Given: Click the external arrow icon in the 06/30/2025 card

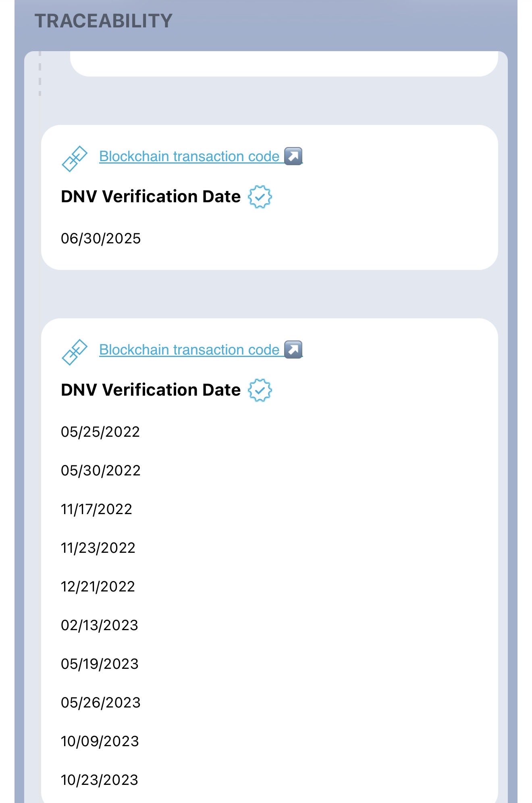Looking at the screenshot, I should pos(293,156).
